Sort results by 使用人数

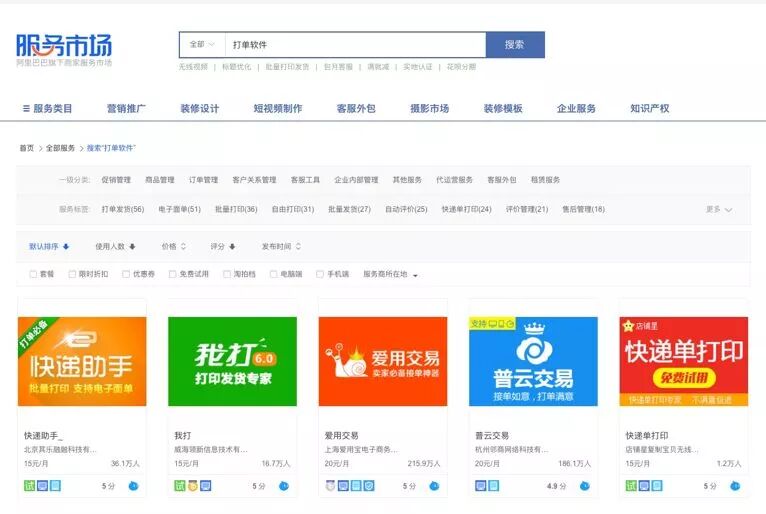click(115, 246)
